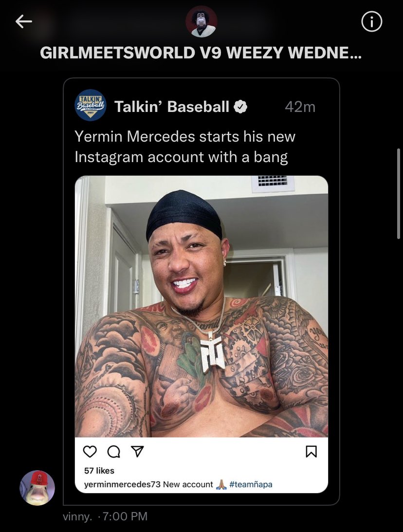Click the 42m tweet timestamp
Screen dimensions: 403x532
point(300,107)
